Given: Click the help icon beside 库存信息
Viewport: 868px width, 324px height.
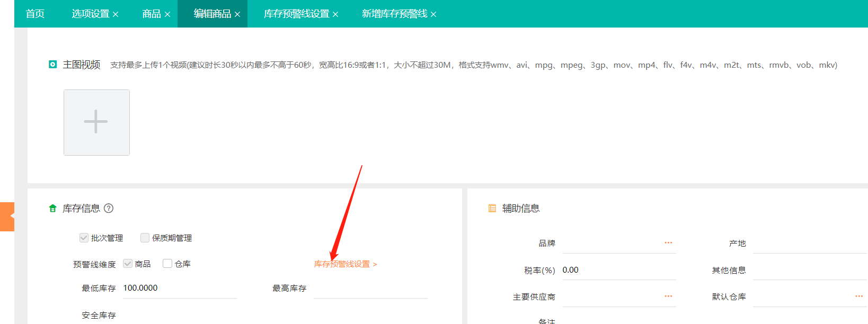Looking at the screenshot, I should 109,208.
